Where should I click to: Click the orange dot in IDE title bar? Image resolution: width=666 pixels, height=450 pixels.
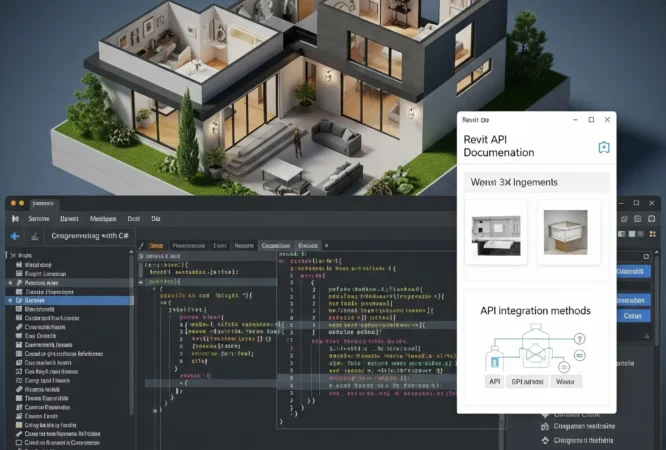point(13,203)
